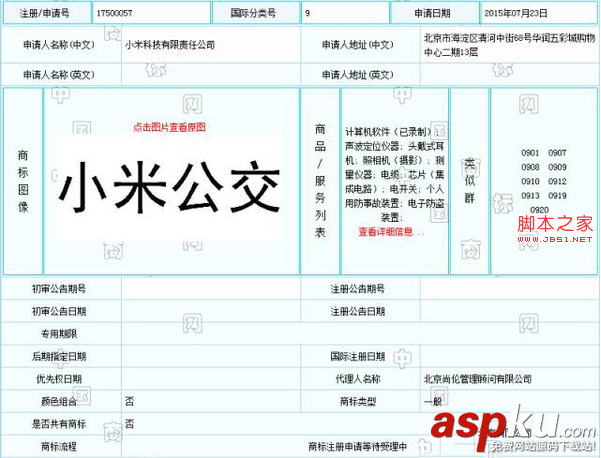
Task: Click the 商标流程 label
Action: 59,447
